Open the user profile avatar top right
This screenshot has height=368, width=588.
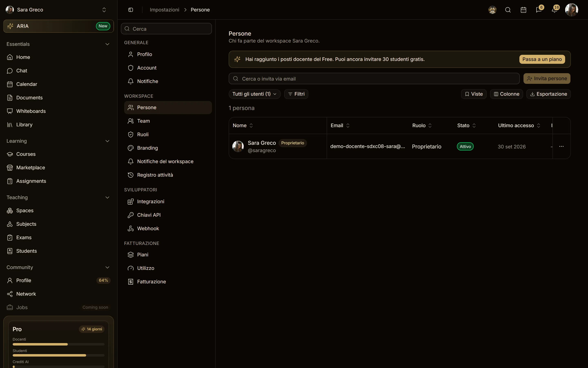pyautogui.click(x=571, y=10)
